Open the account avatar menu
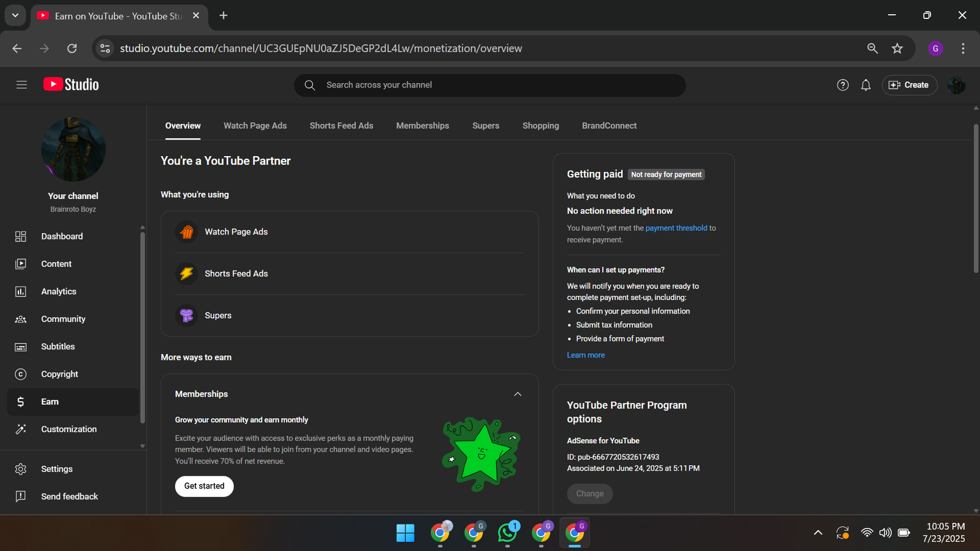This screenshot has height=551, width=980. click(x=956, y=85)
